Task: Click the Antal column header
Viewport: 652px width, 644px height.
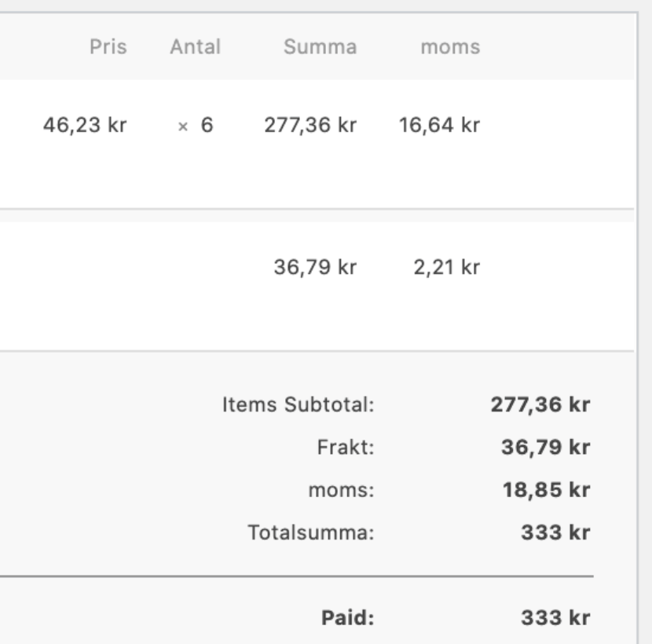Action: click(195, 46)
